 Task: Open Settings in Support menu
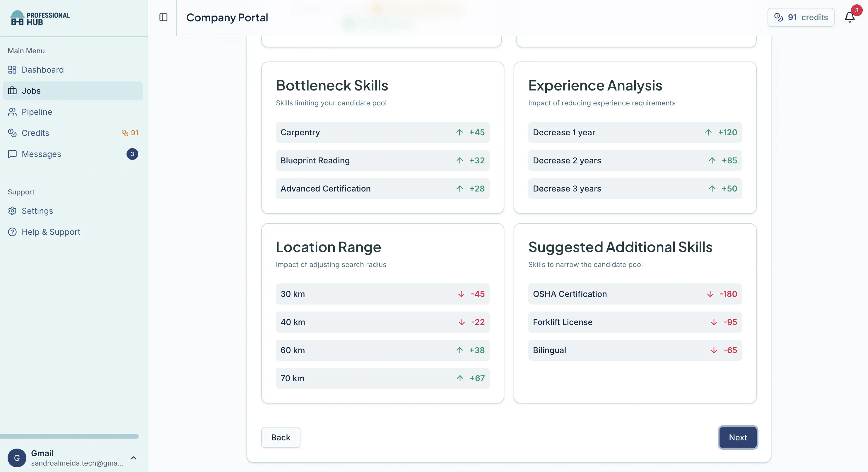(37, 211)
